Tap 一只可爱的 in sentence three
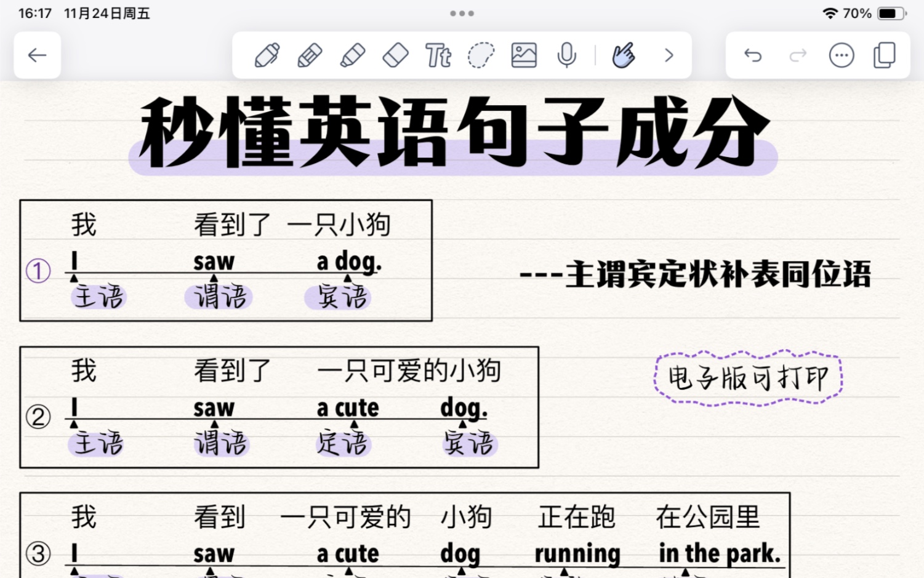 pyautogui.click(x=346, y=516)
